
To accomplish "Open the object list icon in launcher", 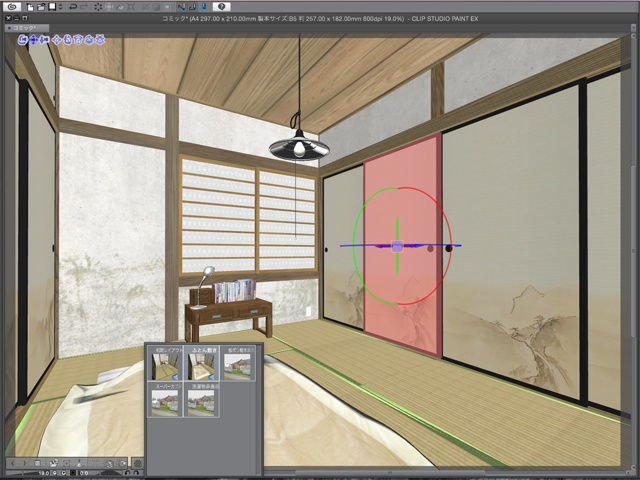I will point(38,463).
